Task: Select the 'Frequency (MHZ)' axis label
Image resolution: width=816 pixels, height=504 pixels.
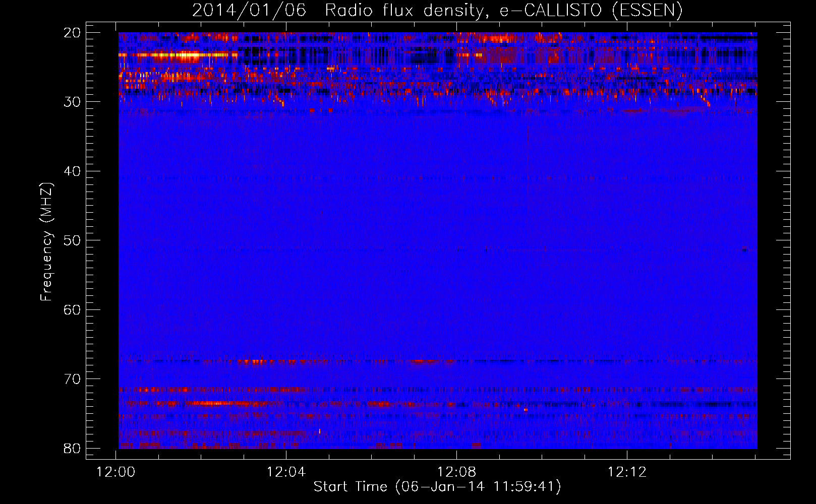Action: pos(46,242)
